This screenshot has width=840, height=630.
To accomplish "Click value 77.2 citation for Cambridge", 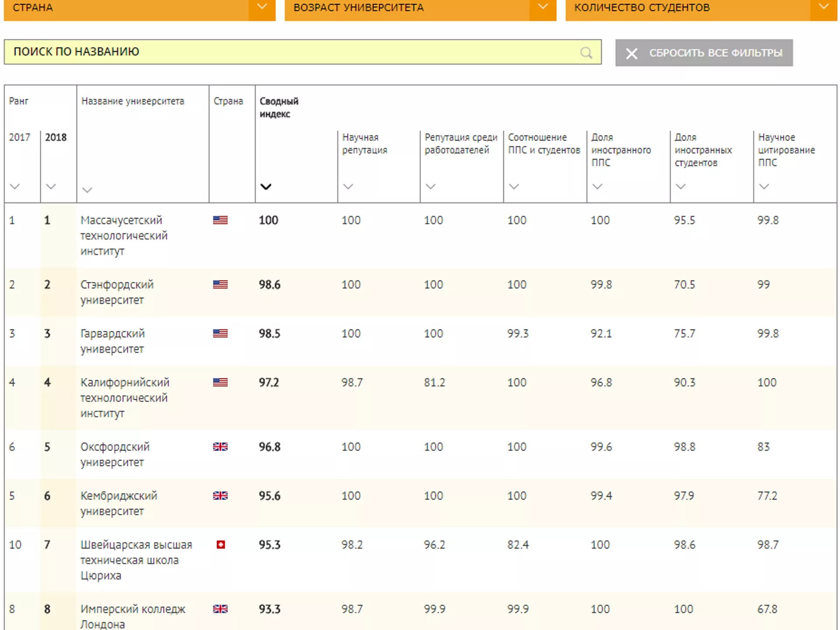I will (x=767, y=496).
